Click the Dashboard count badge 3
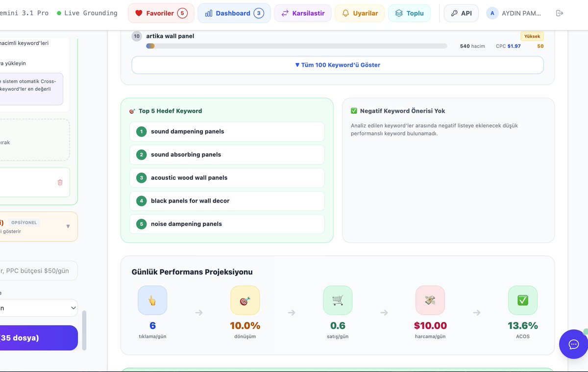The width and height of the screenshot is (588, 372). click(259, 13)
